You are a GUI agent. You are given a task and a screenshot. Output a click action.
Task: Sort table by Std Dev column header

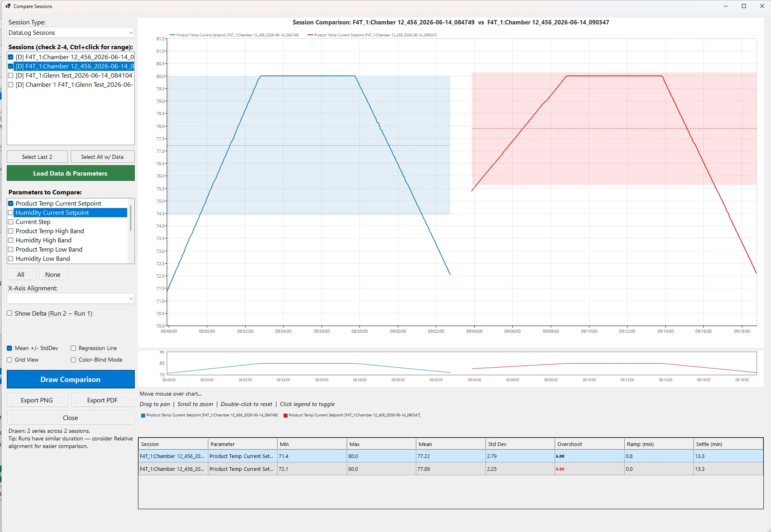520,444
